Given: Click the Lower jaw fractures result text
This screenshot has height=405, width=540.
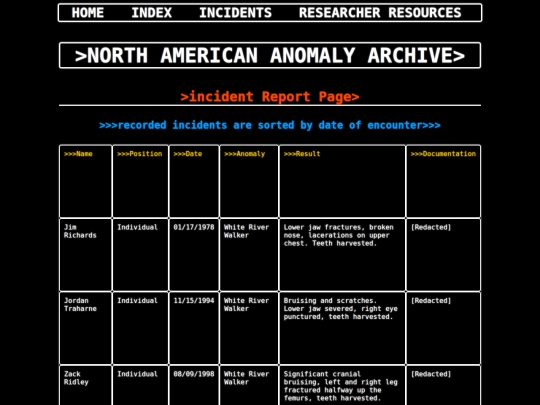Looking at the screenshot, I should tap(339, 235).
